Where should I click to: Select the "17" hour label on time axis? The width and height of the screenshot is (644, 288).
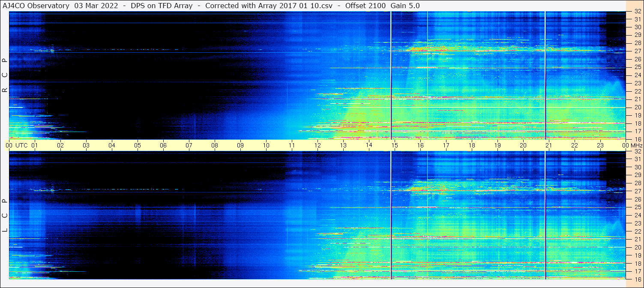(x=446, y=146)
